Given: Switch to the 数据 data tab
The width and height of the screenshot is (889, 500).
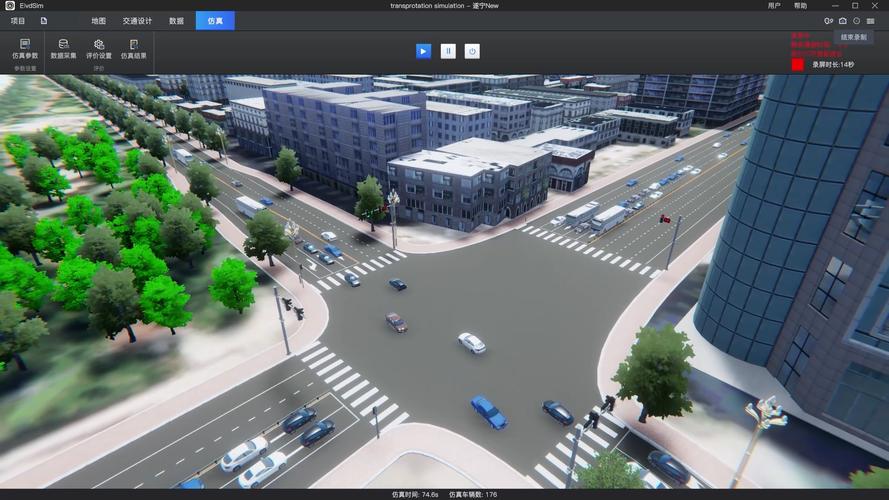Looking at the screenshot, I should coord(176,21).
